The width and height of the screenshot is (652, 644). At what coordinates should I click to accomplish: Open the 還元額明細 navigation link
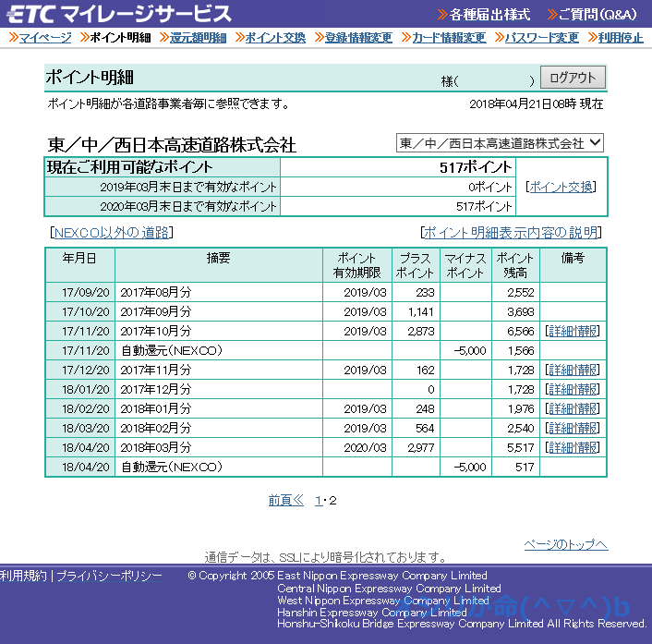(198, 38)
